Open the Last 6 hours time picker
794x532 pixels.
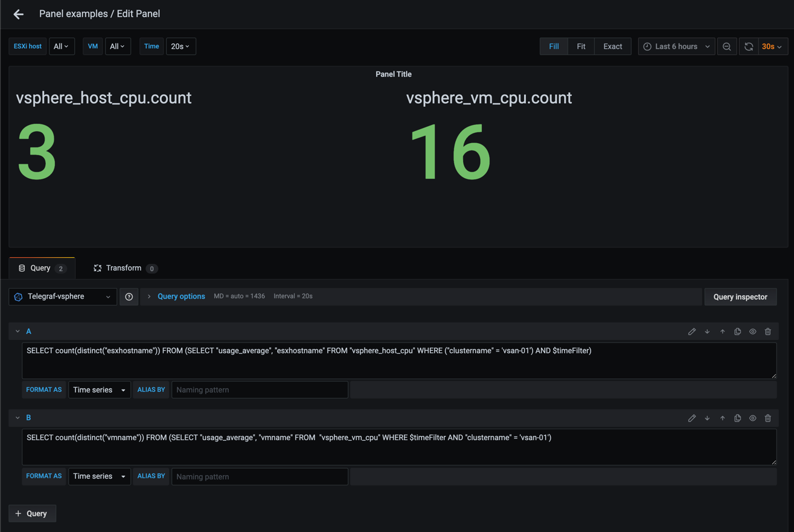click(676, 46)
